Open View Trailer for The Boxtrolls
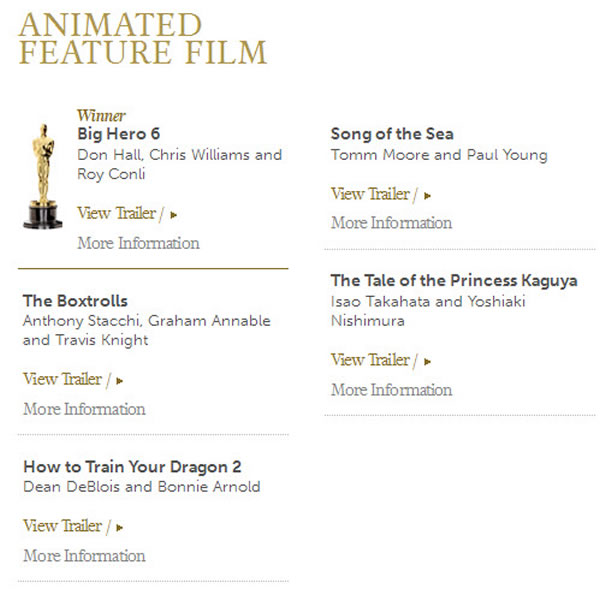This screenshot has height=589, width=600. [x=62, y=379]
